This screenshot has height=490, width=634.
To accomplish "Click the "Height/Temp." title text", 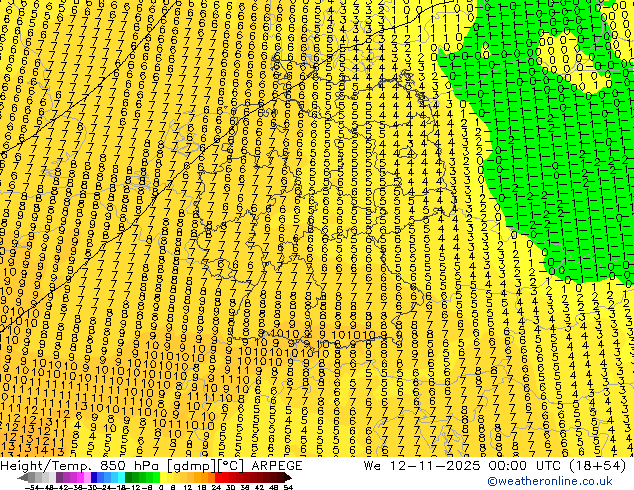I will [x=46, y=466].
